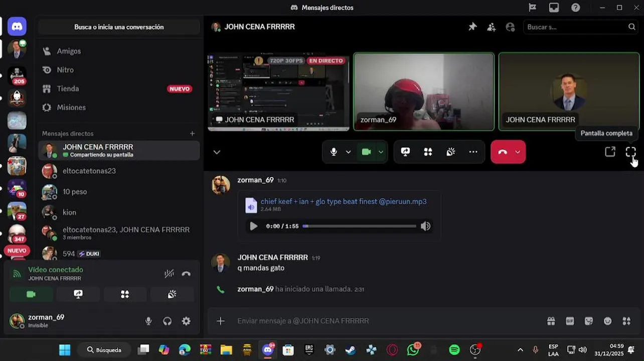Open the Misiones page
This screenshot has height=361, width=644.
(119, 107)
